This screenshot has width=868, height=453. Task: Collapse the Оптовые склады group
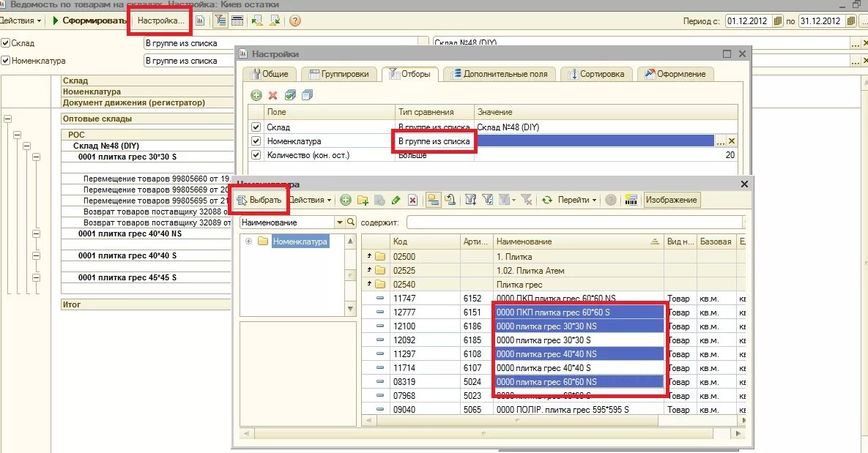pos(8,119)
